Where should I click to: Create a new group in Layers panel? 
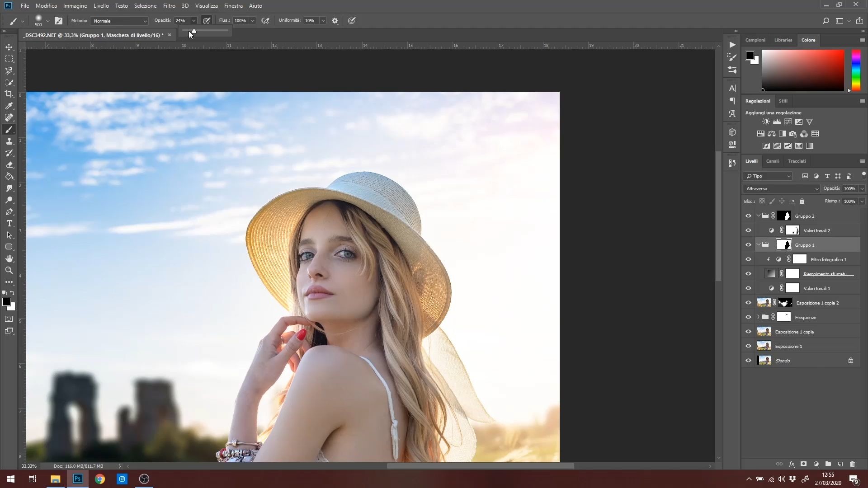tap(828, 464)
